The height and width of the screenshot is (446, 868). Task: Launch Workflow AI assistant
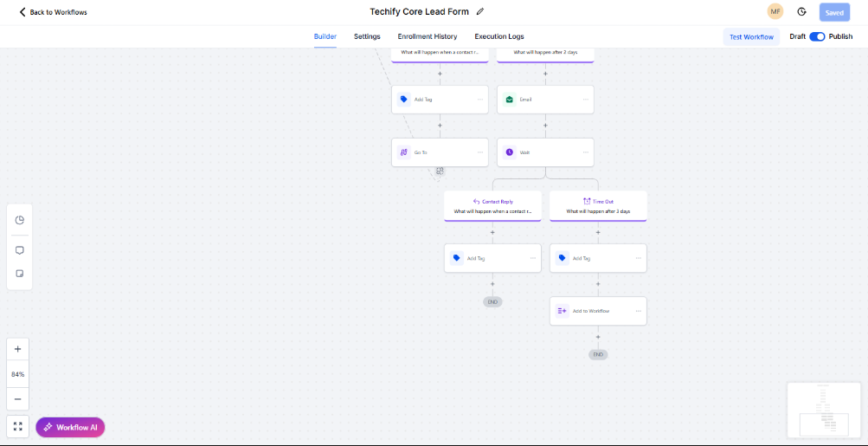[x=70, y=427]
